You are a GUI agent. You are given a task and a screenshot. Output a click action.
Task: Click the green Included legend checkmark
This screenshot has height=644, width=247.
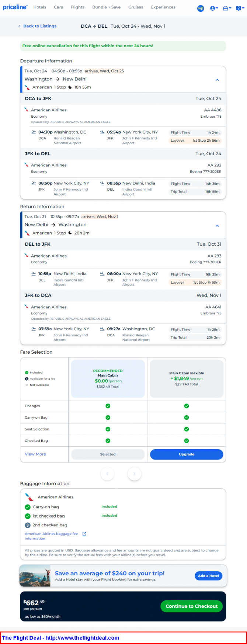point(27,373)
